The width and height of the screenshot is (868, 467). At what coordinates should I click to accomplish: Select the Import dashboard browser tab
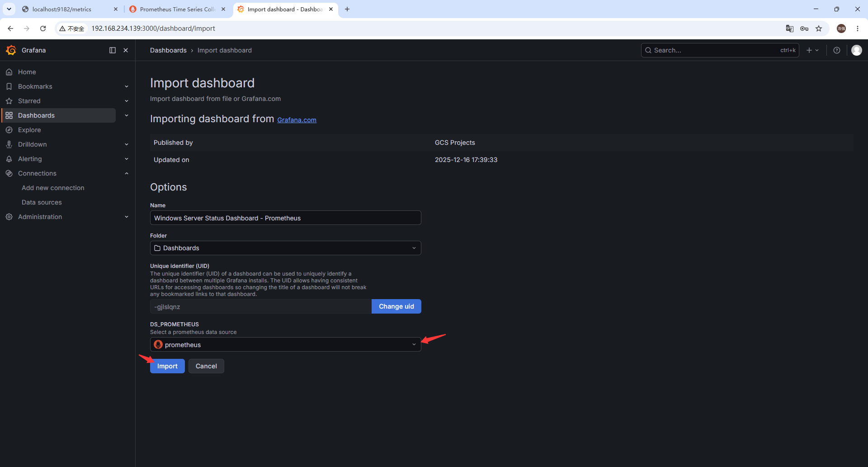pos(285,9)
